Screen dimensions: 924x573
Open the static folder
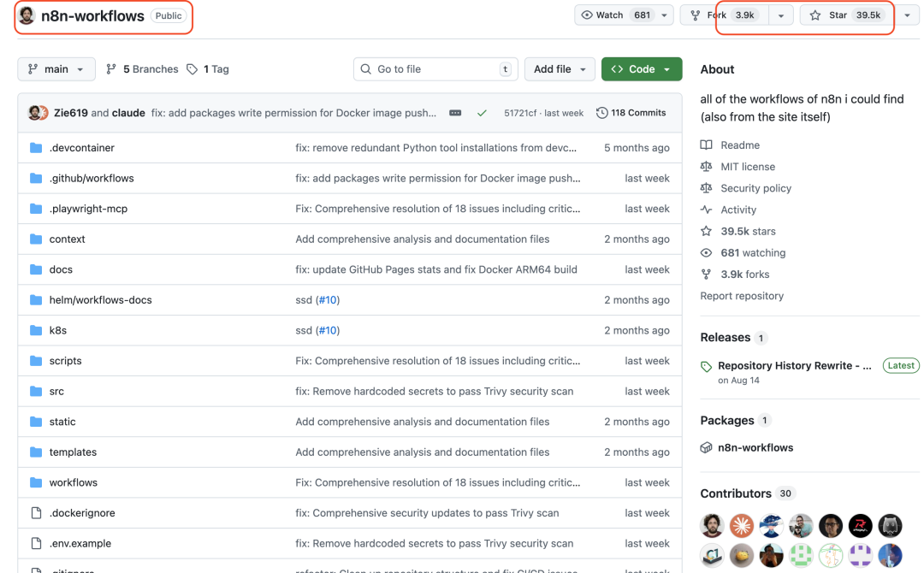click(62, 422)
